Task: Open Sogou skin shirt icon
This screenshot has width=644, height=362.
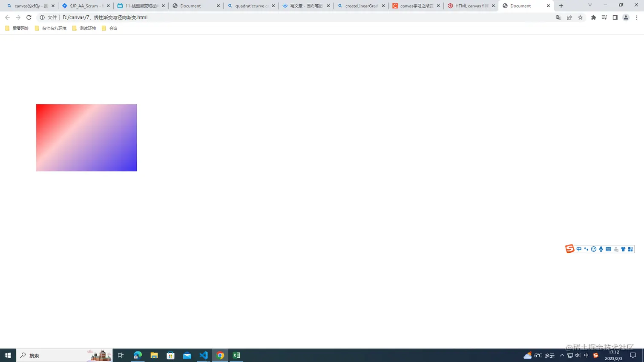Action: (623, 249)
